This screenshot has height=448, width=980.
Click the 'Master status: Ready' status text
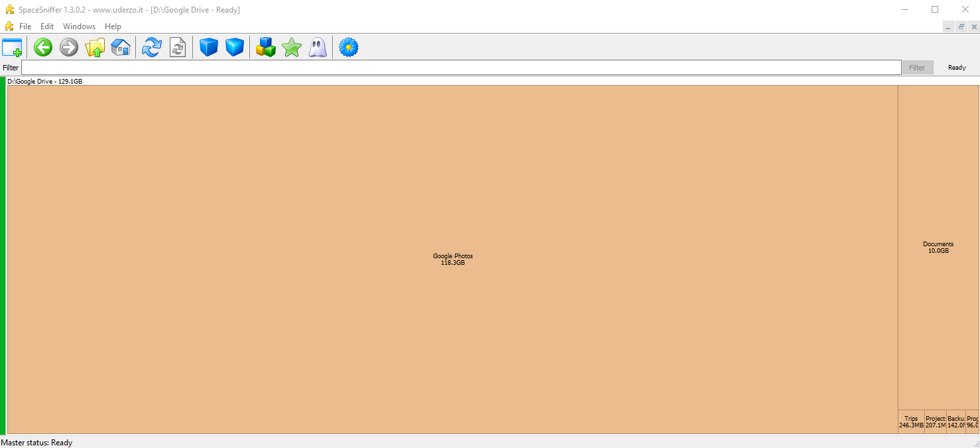tap(36, 443)
